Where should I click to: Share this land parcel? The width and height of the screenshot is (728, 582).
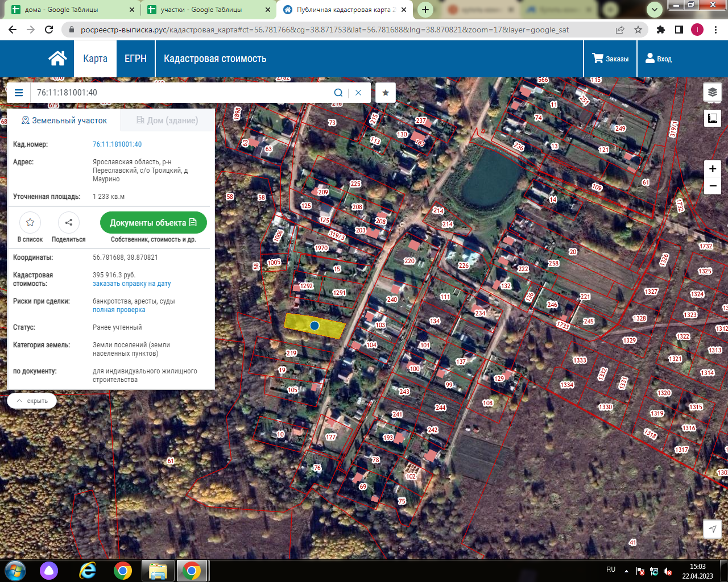click(69, 222)
